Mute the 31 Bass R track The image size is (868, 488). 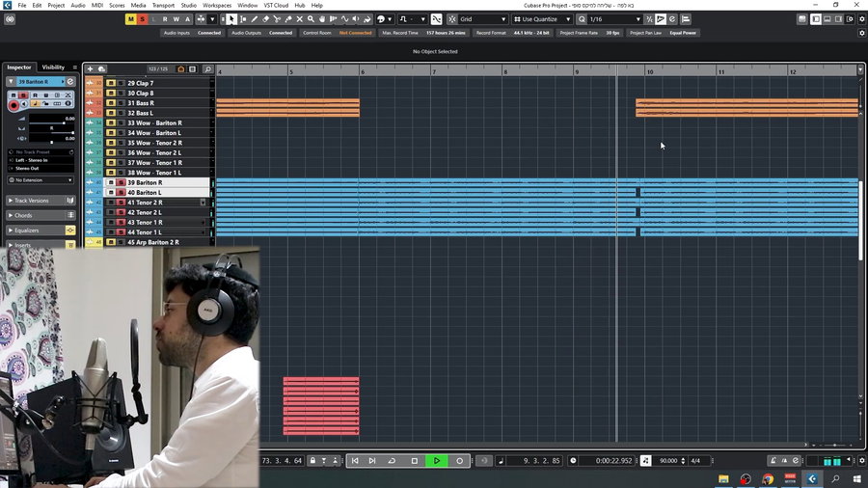click(x=111, y=103)
